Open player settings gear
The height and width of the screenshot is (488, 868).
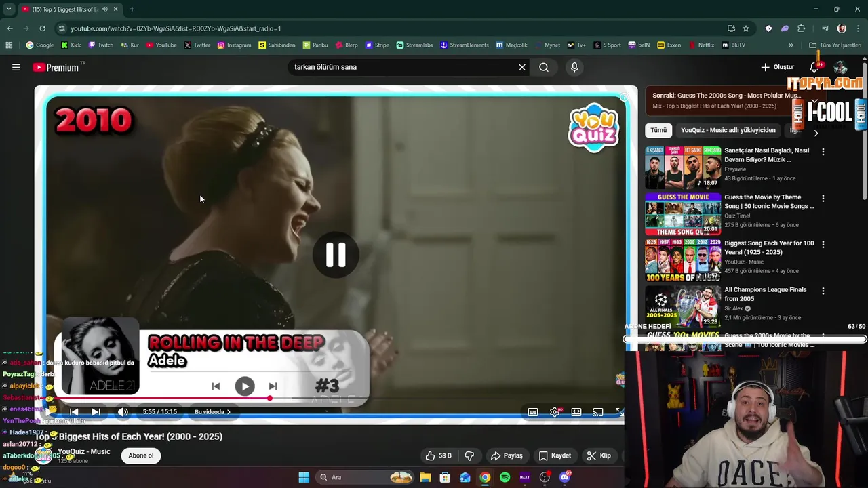(x=555, y=412)
